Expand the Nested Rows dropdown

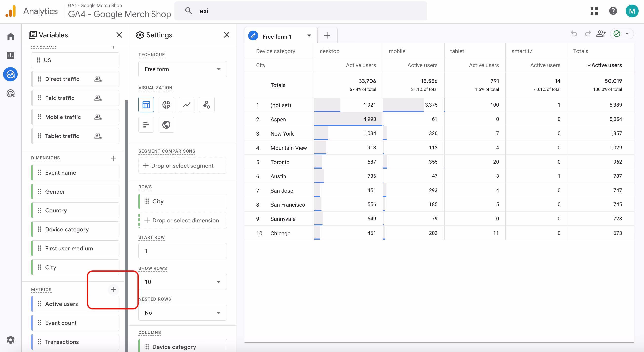point(182,313)
